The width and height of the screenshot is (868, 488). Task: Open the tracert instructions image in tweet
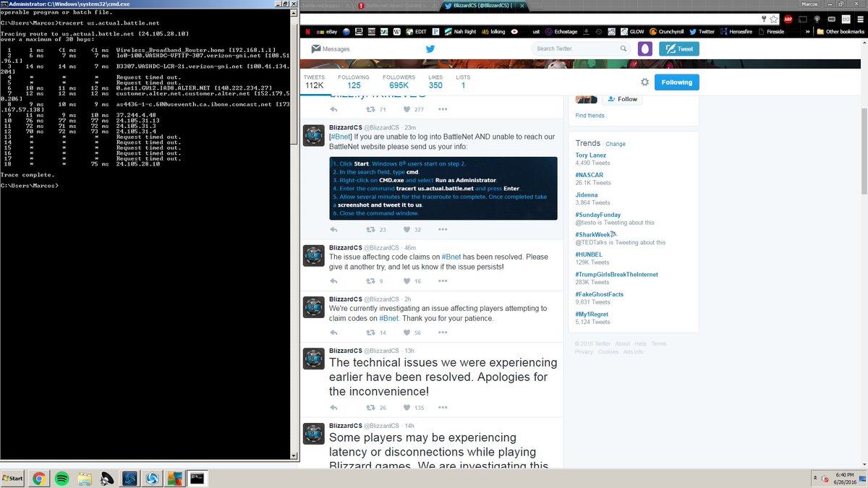pos(443,188)
